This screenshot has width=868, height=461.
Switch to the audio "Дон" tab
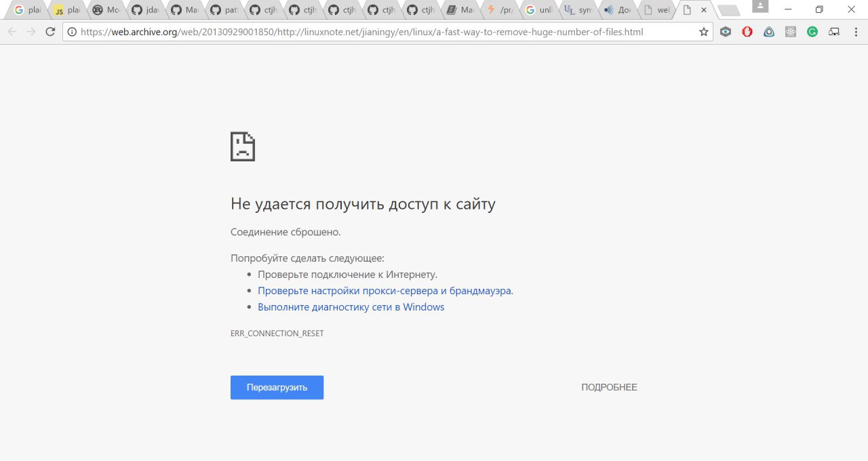click(x=617, y=10)
